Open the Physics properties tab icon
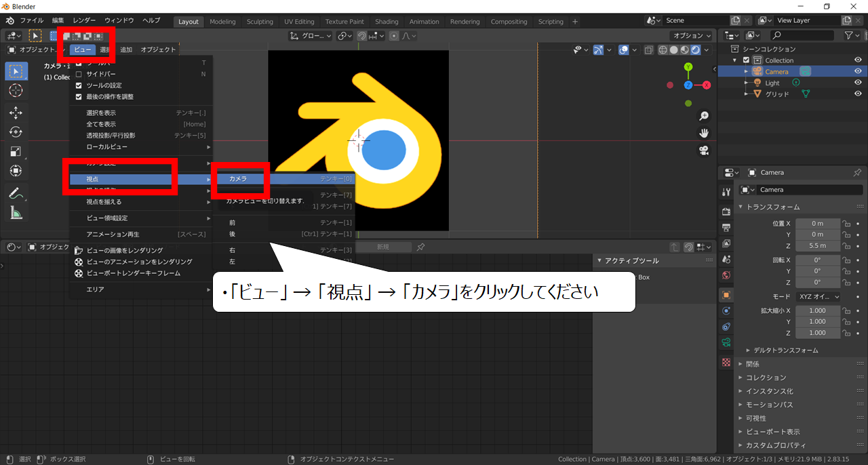The height and width of the screenshot is (465, 868). 726,311
